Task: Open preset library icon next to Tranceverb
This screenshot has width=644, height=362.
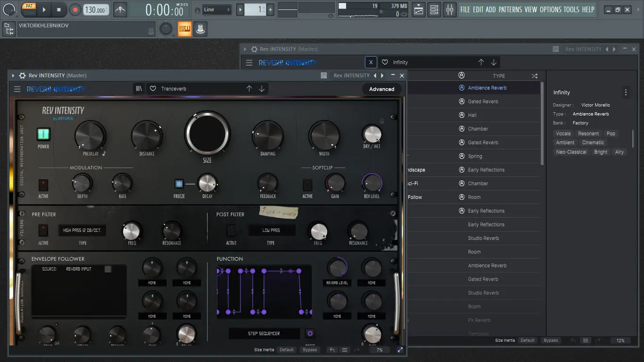Action: pyautogui.click(x=139, y=89)
